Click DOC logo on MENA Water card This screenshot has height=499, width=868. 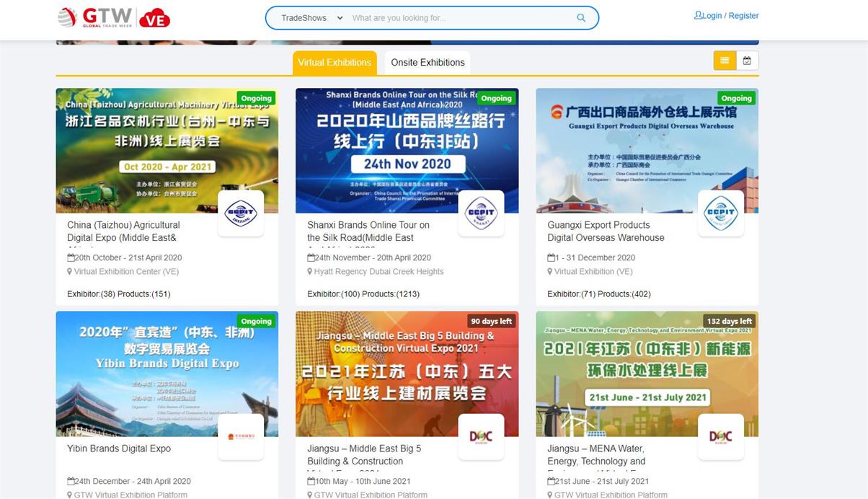pyautogui.click(x=721, y=436)
